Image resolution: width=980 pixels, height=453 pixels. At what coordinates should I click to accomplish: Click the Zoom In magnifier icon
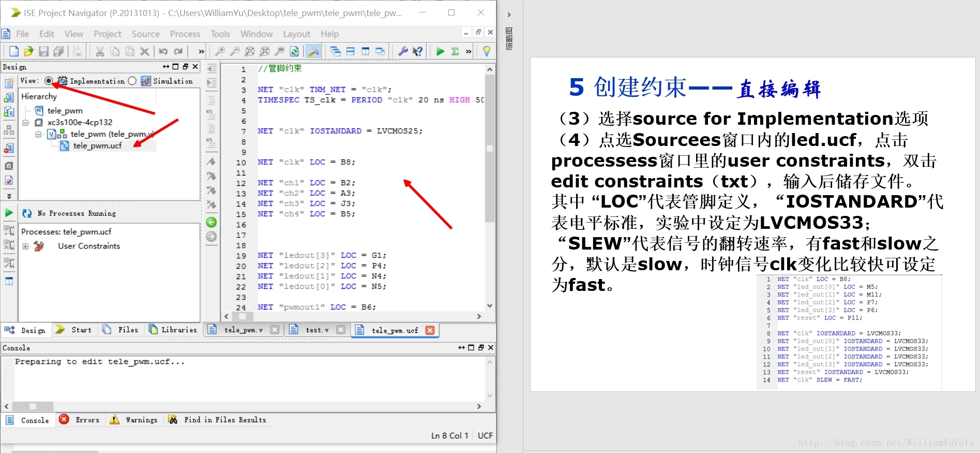click(220, 51)
